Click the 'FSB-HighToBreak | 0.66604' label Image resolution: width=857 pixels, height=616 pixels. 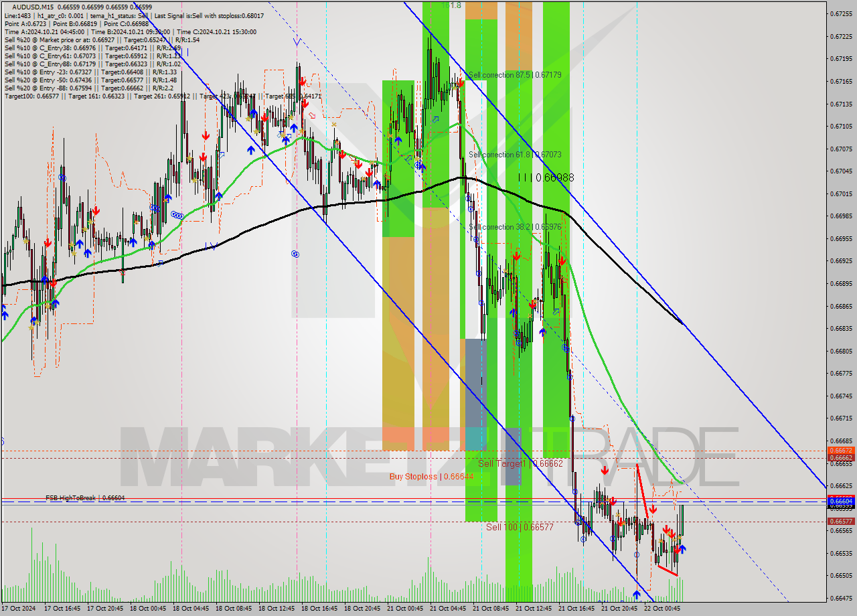(85, 498)
